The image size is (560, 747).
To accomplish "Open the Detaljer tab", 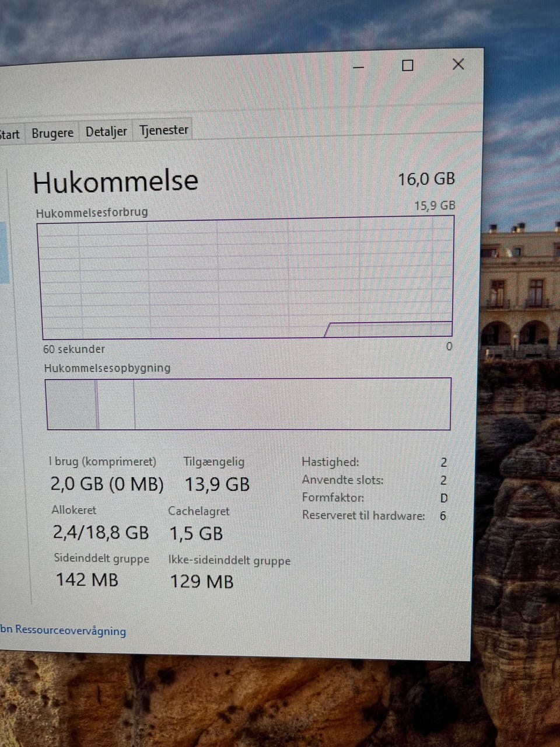I will [106, 131].
